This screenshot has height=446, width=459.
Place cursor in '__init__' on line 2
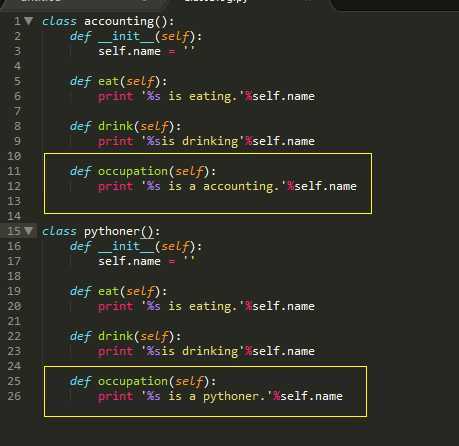pyautogui.click(x=126, y=36)
